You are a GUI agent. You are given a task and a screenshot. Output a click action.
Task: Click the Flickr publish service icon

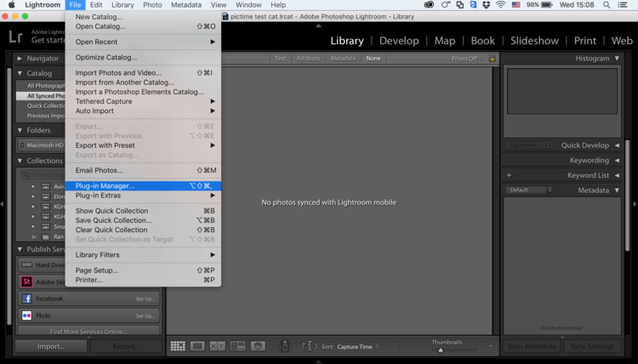pos(27,316)
